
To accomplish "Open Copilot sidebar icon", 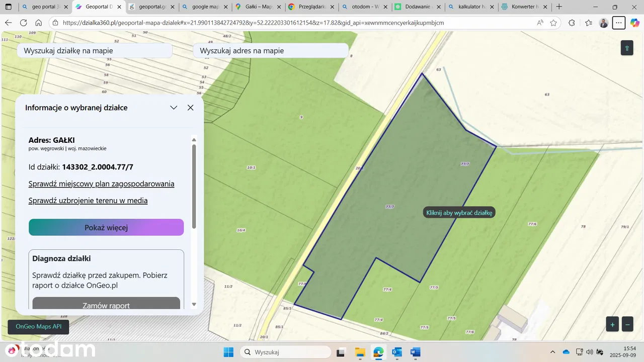I will [x=634, y=23].
